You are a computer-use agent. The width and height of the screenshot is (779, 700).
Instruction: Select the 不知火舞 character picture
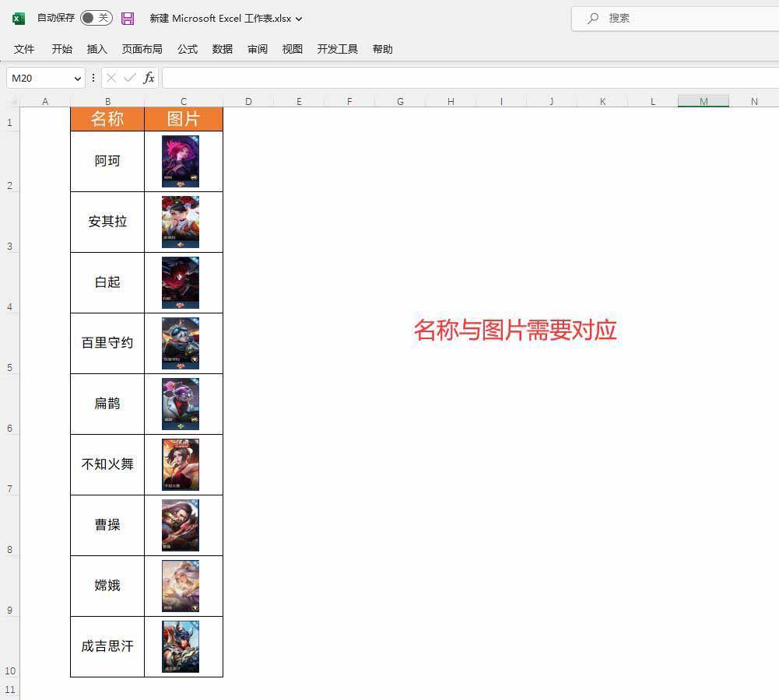(x=181, y=464)
